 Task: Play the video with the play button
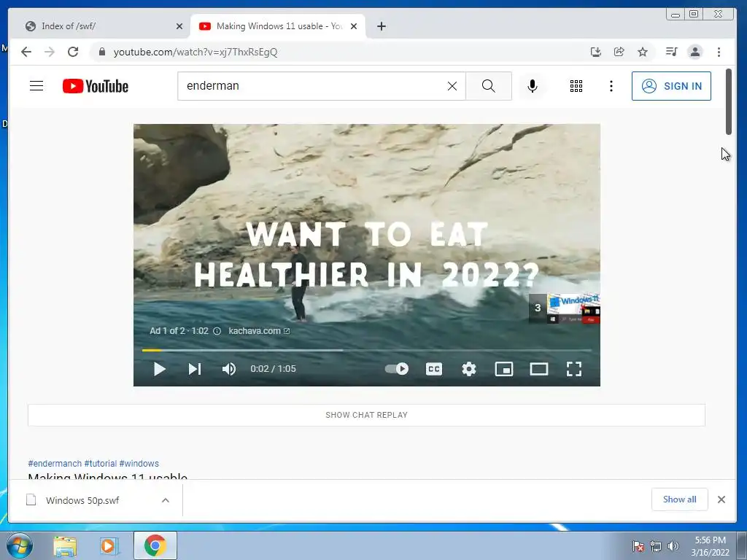coord(160,369)
